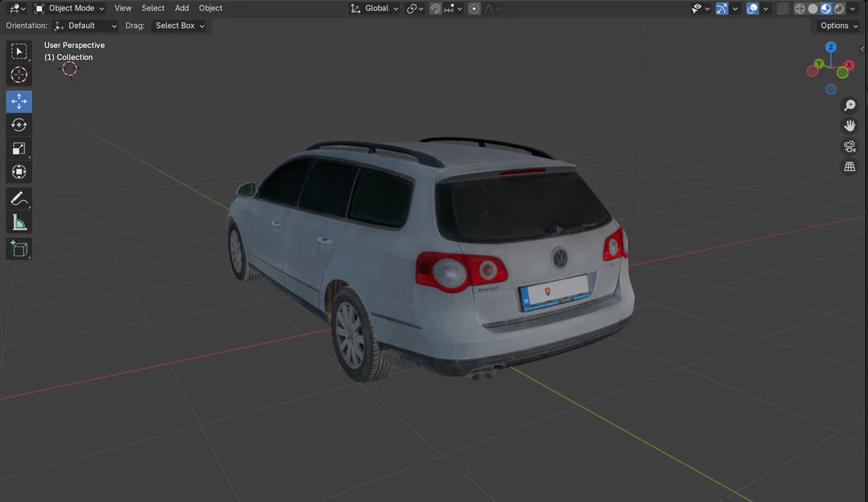Viewport: 868px width, 502px height.
Task: Pick the Measure tool
Action: click(19, 223)
